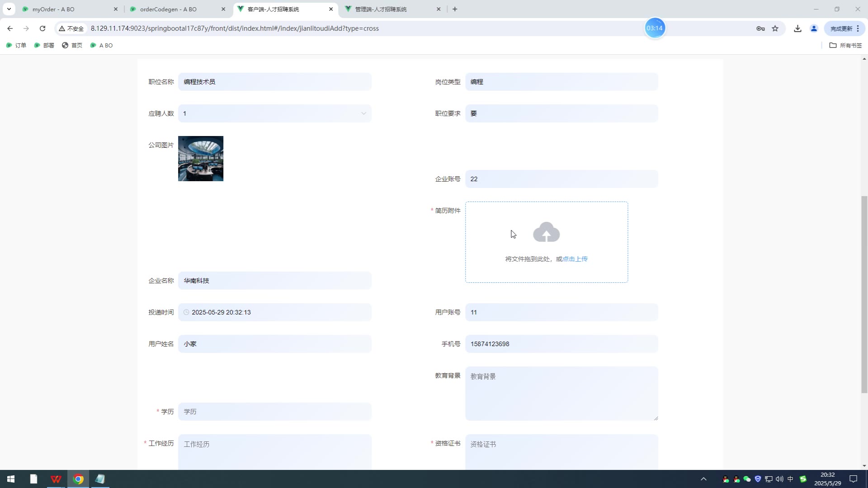The height and width of the screenshot is (488, 868).
Task: Open the tab search chevron dropdown
Action: pos(9,9)
